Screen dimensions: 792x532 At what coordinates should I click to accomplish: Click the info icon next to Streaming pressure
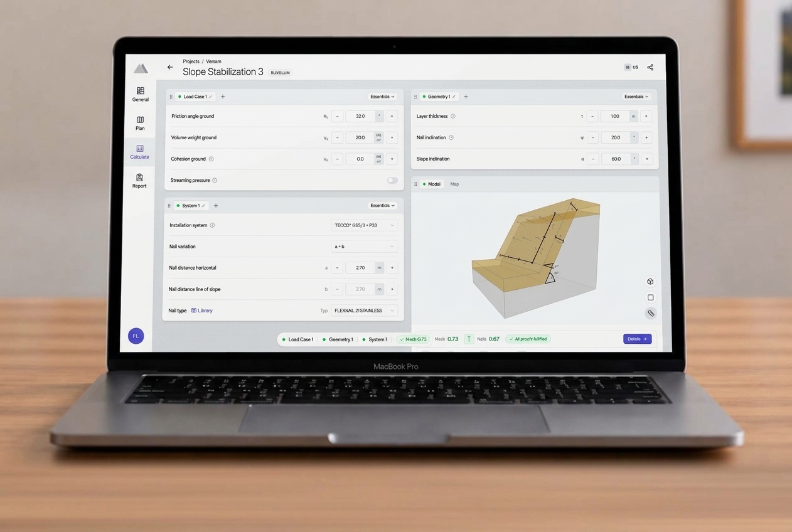[x=215, y=180]
